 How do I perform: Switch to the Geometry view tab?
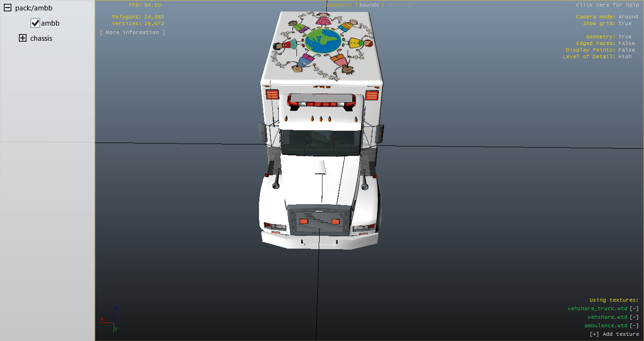point(339,5)
